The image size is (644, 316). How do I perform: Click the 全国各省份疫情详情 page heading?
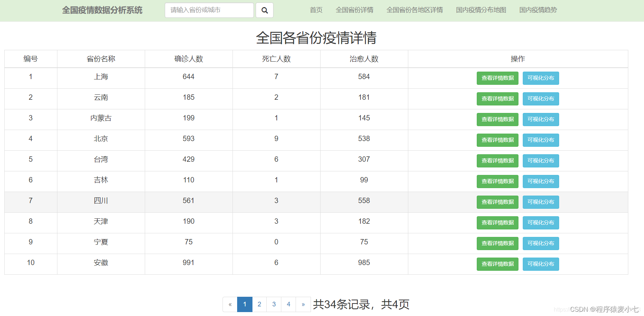pyautogui.click(x=316, y=38)
